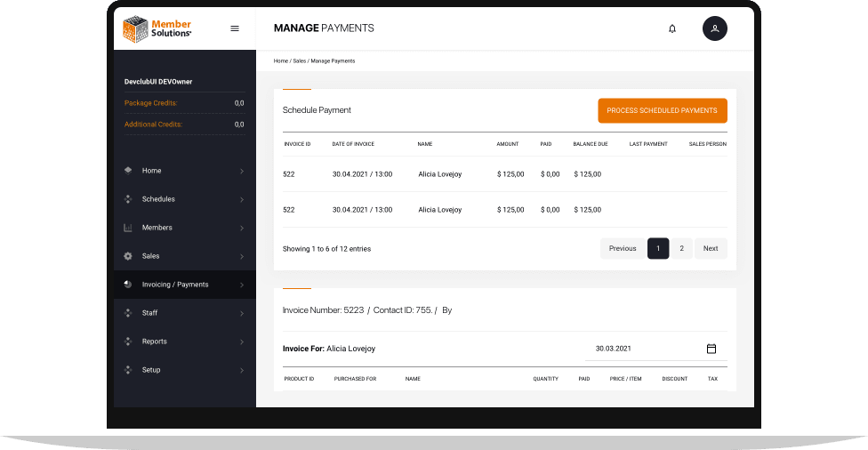This screenshot has height=450, width=868.
Task: Click the Discount column header
Action: pos(675,379)
